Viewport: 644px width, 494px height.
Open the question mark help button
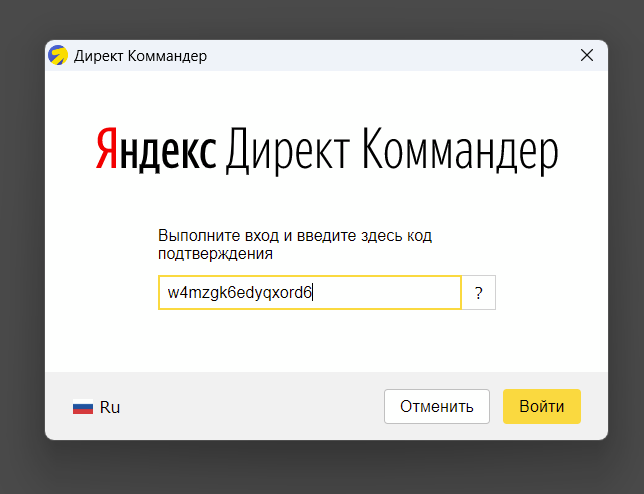pos(478,292)
